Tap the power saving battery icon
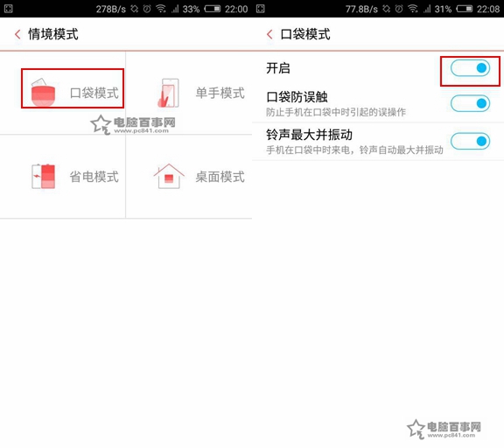 (x=44, y=176)
